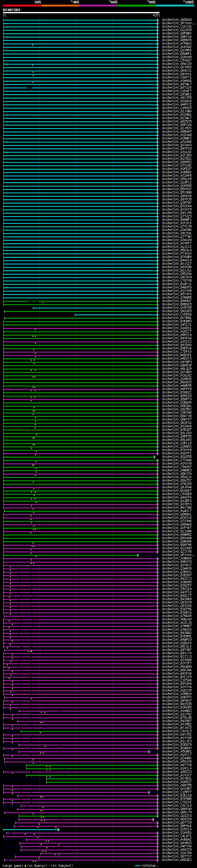Select the UniRef100_Q31AR6 label
197x868 pixels.
pos(177,142)
